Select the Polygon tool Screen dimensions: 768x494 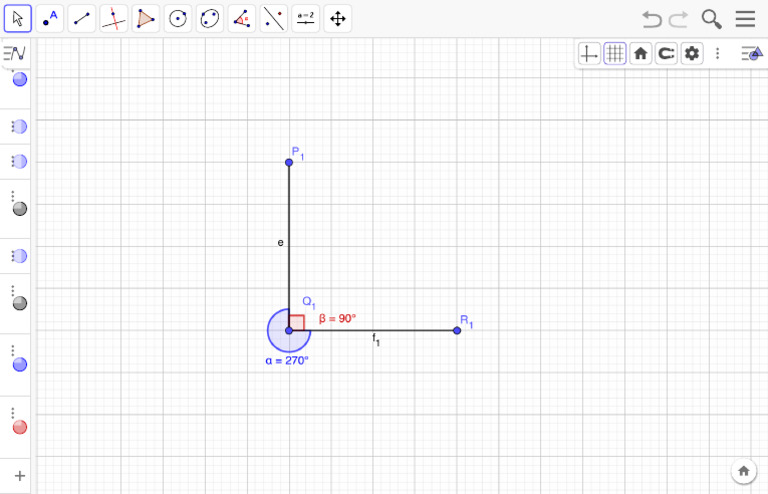145,19
